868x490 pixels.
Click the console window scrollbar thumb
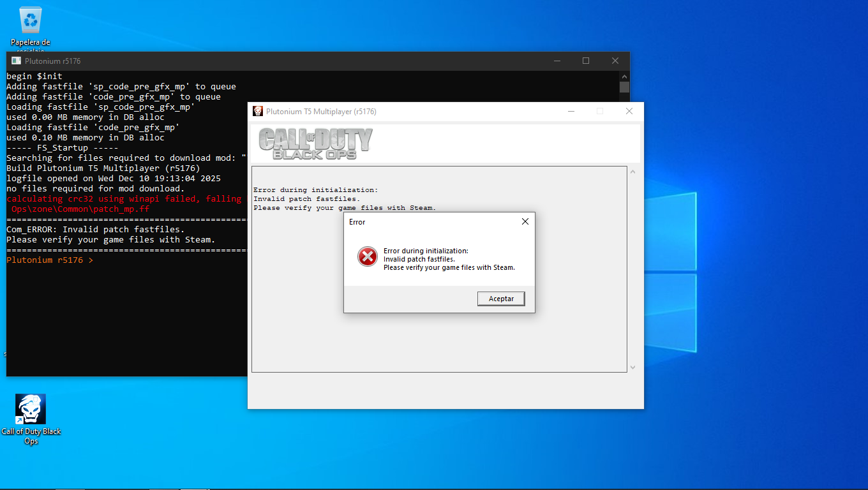[x=624, y=87]
